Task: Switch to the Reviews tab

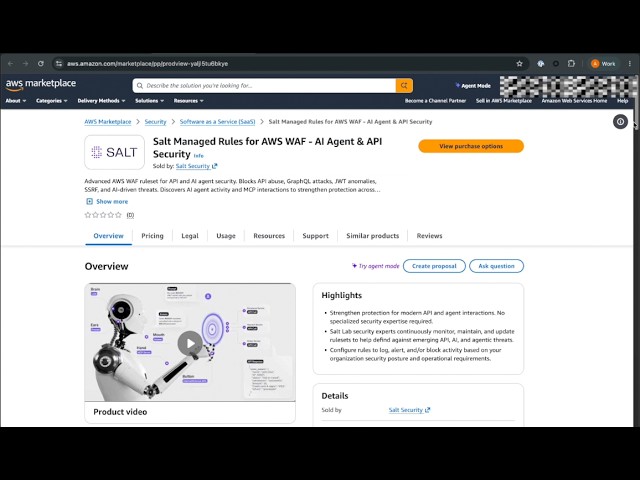Action: pos(429,236)
